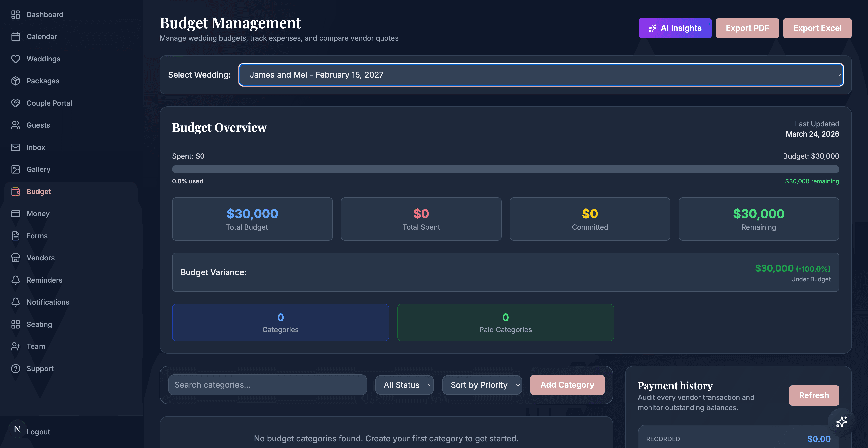Click the Search categories input field
This screenshot has height=448, width=868.
coord(267,385)
